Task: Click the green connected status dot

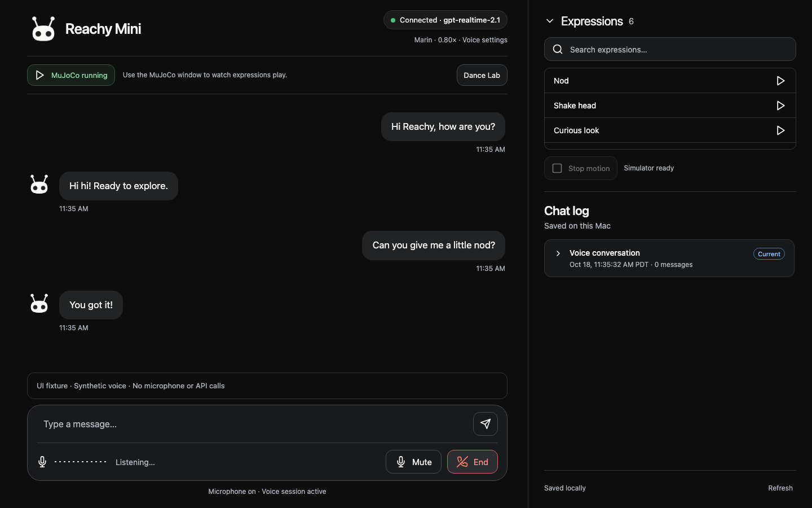Action: (x=393, y=20)
